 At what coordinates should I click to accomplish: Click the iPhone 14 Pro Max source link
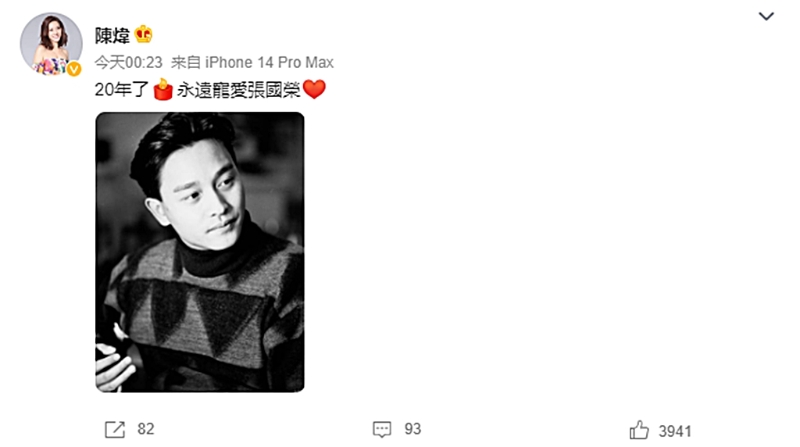click(x=269, y=62)
